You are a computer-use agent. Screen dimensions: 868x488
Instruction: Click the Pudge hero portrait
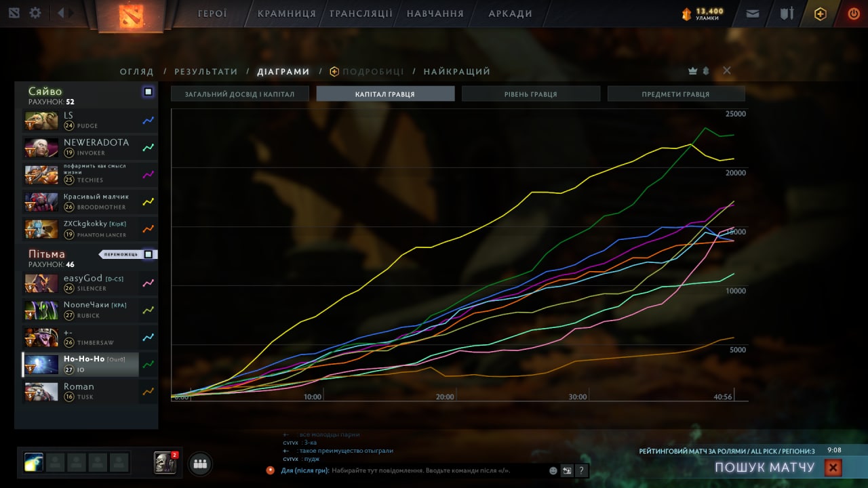pos(41,121)
